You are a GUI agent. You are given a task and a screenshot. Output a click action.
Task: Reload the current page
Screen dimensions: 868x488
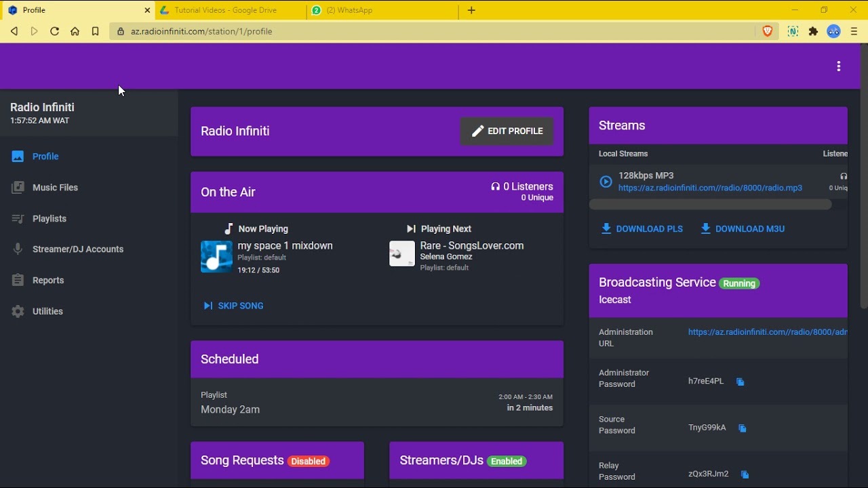[55, 31]
